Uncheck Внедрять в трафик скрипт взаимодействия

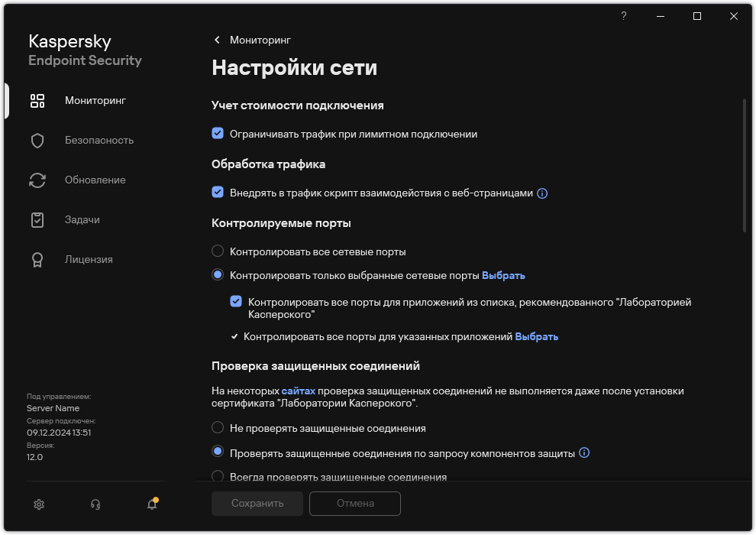[218, 193]
